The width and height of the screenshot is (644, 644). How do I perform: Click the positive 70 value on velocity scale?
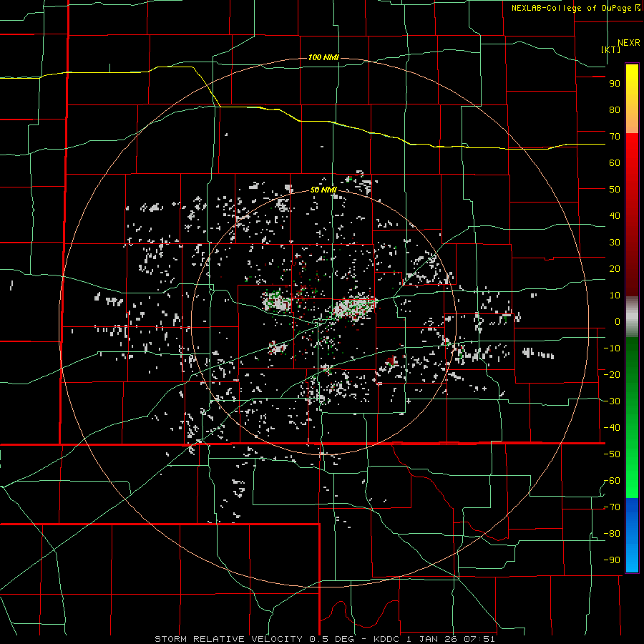(615, 137)
